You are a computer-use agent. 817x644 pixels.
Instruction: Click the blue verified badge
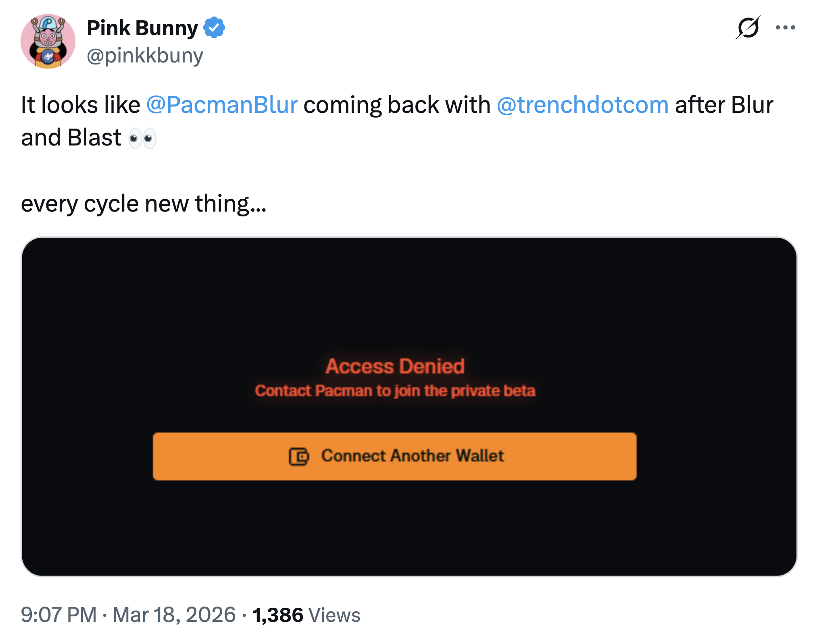click(x=214, y=27)
